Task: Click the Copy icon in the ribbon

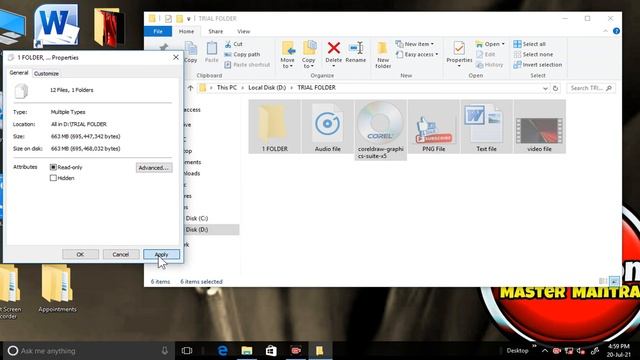Action: click(191, 52)
